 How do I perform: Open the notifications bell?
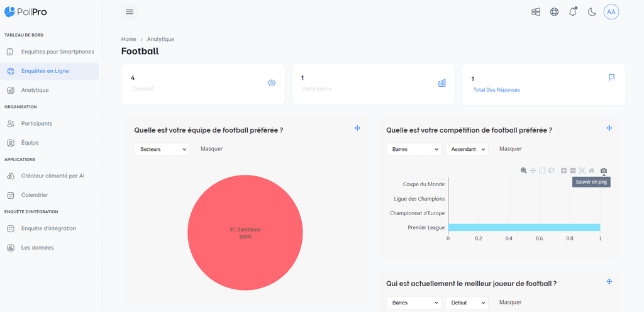(x=573, y=12)
